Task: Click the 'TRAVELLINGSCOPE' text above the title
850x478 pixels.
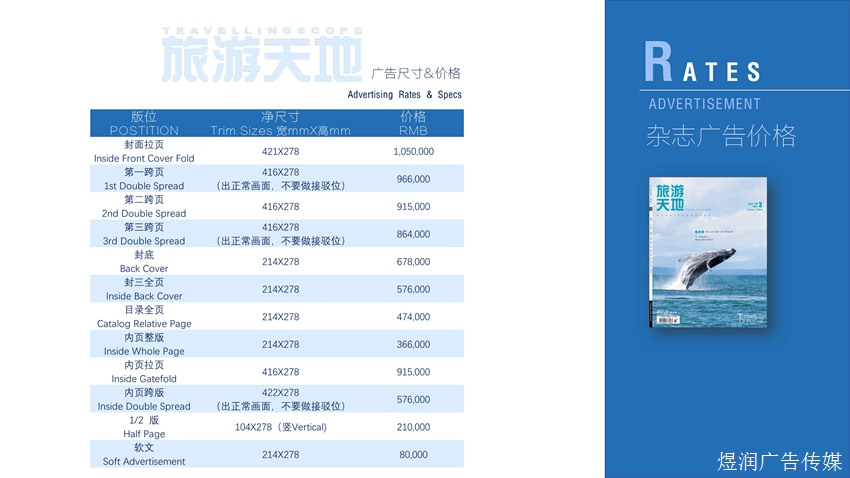Action: click(x=262, y=31)
